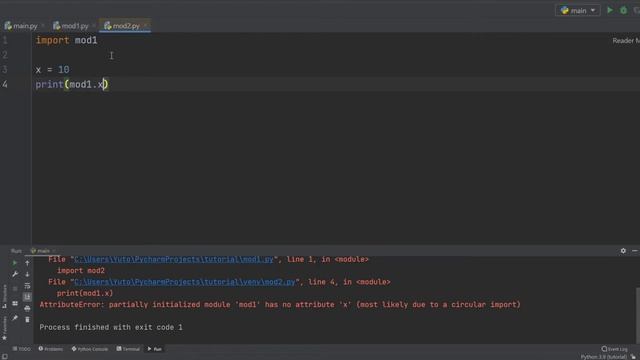Screen dimensions: 640x360
Task: Click the 'import mod2' line in the console
Action: (x=81, y=271)
